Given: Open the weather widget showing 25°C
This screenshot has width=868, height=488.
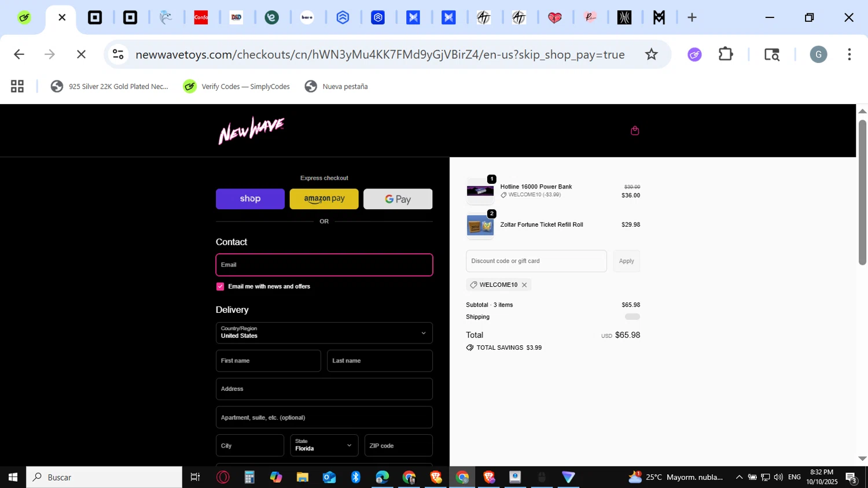Looking at the screenshot, I should (x=676, y=477).
